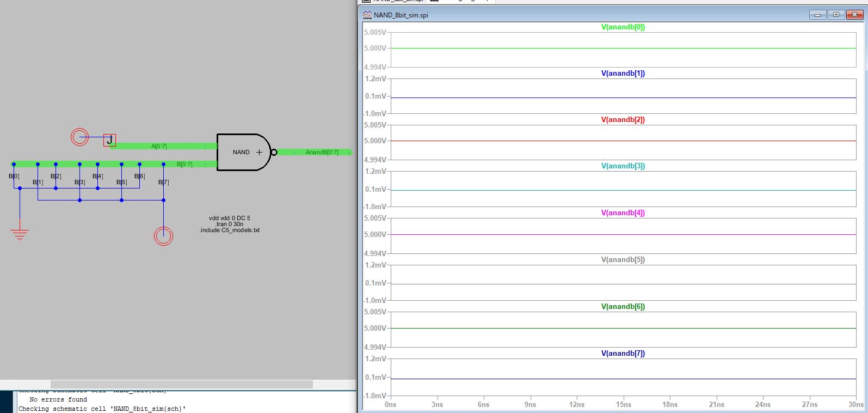Minimize the NAND_8bit_sim.spi waveform window

point(817,15)
